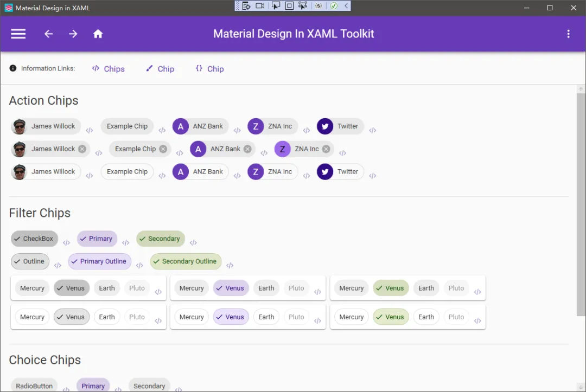Toggle the Primary filter chip

click(x=97, y=239)
